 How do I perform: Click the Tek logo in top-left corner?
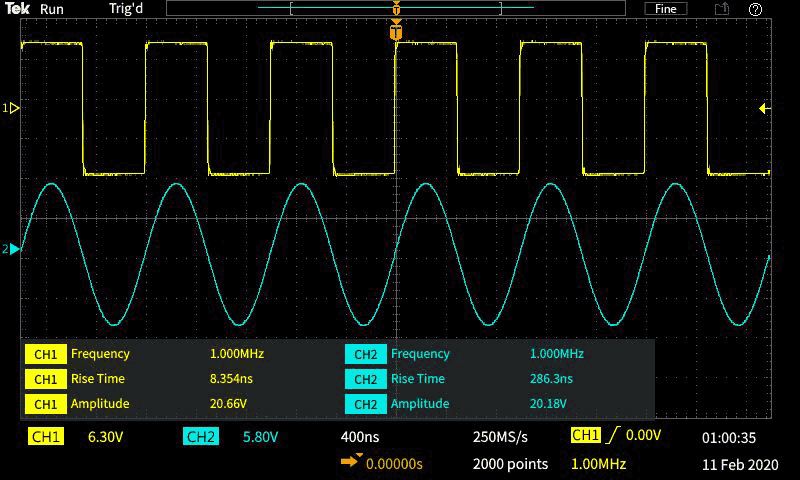coord(18,9)
